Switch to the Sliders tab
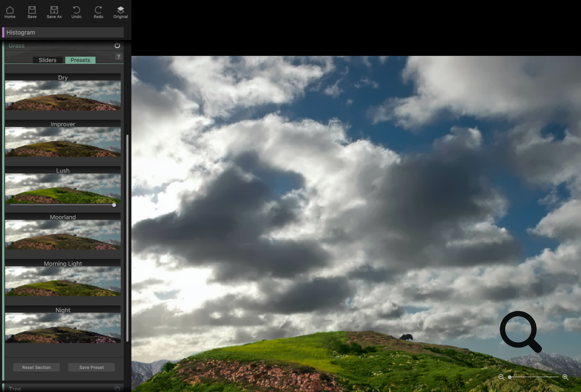The image size is (581, 392). pyautogui.click(x=48, y=60)
